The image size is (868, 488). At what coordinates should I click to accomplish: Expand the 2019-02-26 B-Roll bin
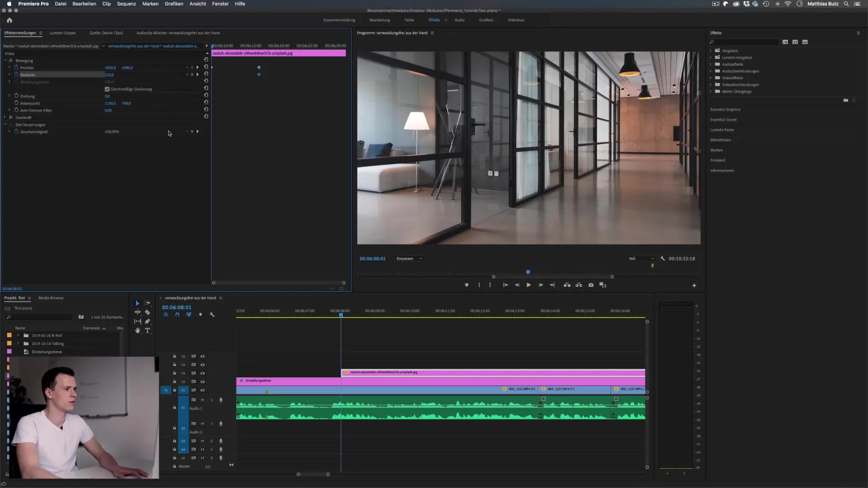coord(18,335)
